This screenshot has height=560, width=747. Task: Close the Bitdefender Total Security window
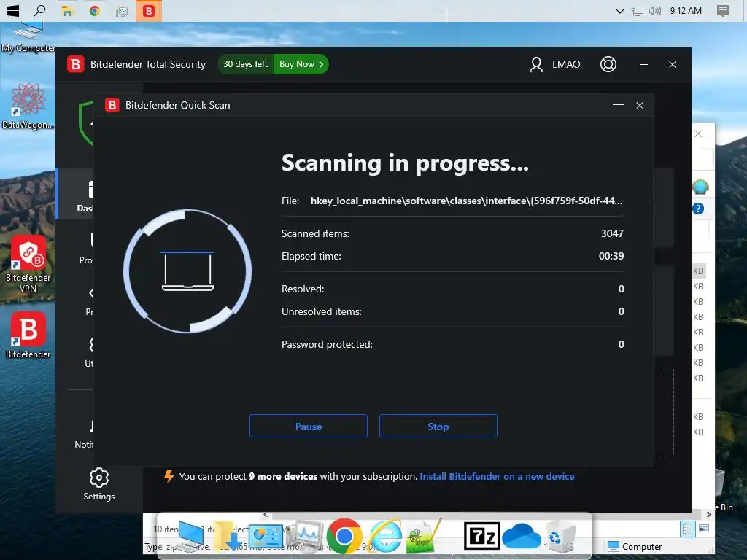click(672, 64)
